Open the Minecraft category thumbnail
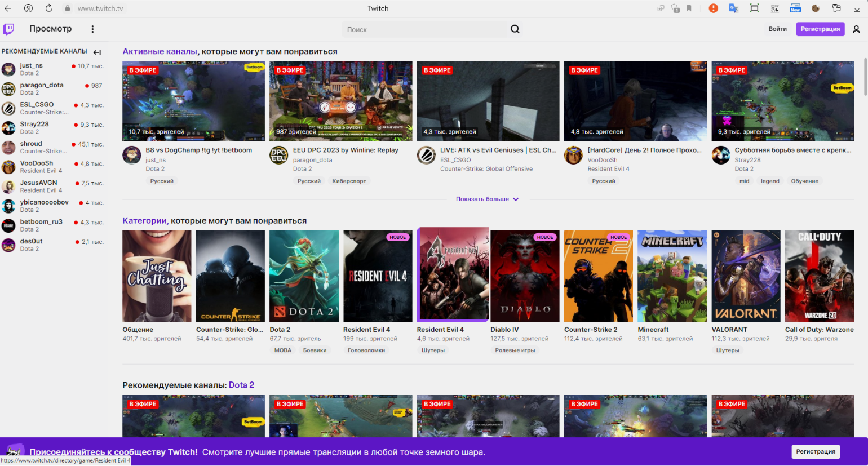Image resolution: width=868 pixels, height=466 pixels. [x=672, y=276]
